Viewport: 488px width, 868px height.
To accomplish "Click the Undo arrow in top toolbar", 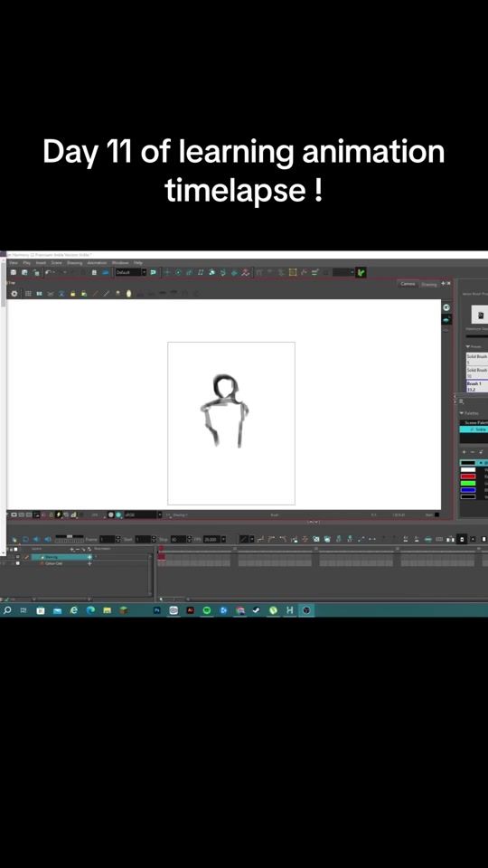I will pyautogui.click(x=48, y=272).
